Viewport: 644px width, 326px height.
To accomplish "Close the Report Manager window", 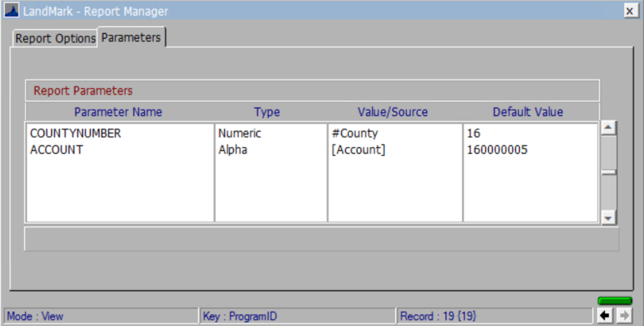I will click(630, 11).
